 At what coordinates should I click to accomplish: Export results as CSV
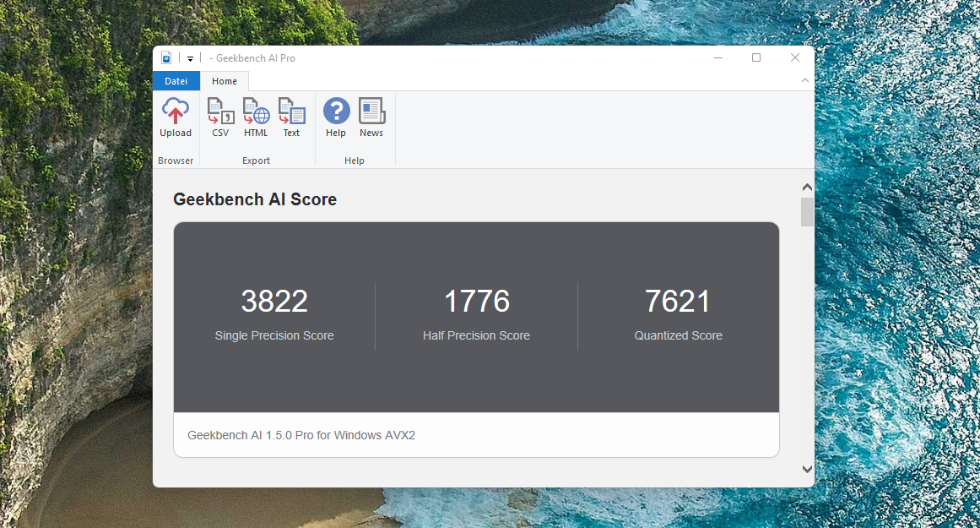pos(220,118)
